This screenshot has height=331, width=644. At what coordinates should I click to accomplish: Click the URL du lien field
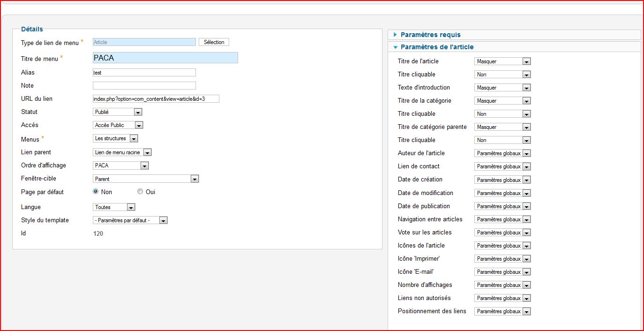156,99
